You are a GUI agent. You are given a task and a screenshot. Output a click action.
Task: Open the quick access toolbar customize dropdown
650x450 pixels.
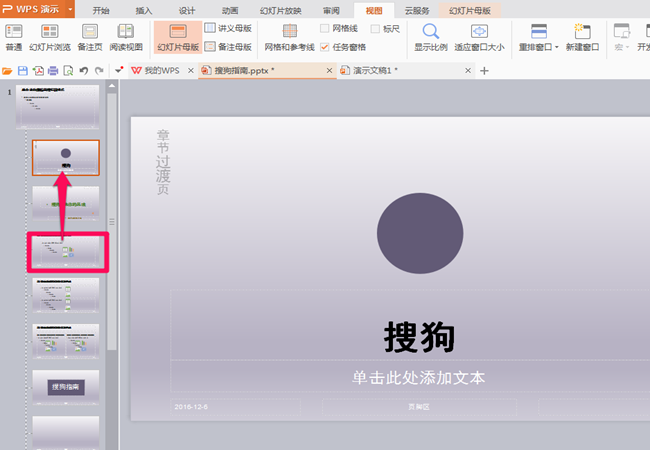click(119, 70)
